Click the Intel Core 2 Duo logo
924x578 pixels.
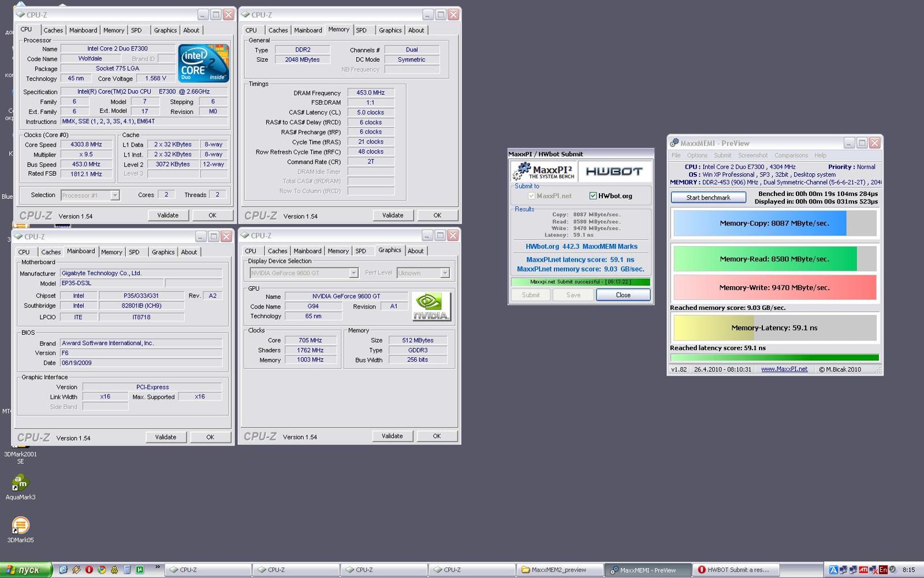(204, 63)
